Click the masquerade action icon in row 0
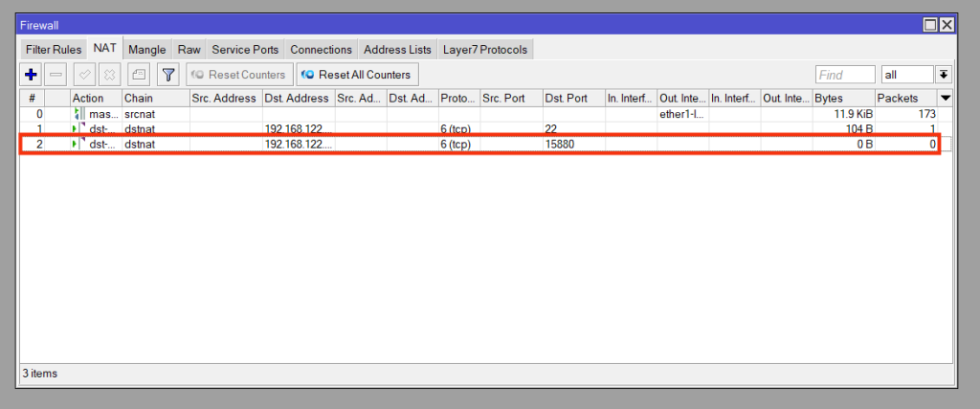Image resolution: width=980 pixels, height=409 pixels. pyautogui.click(x=79, y=114)
